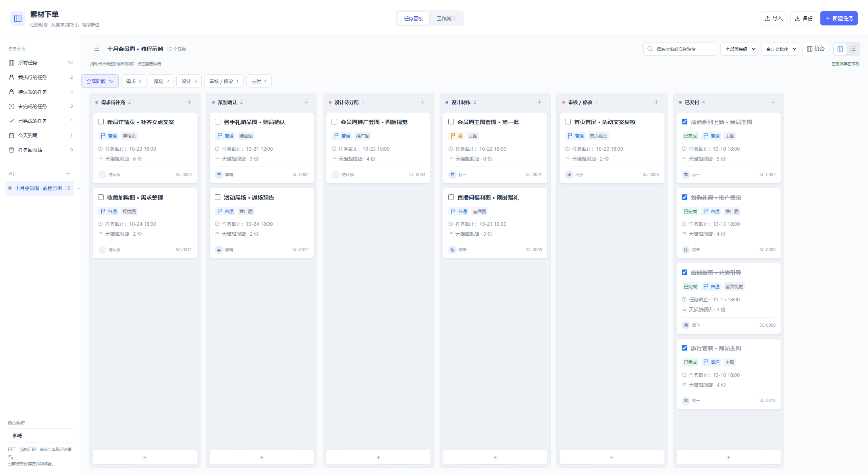
Task: Open more options for 十月会员周 project
Action: click(79, 188)
